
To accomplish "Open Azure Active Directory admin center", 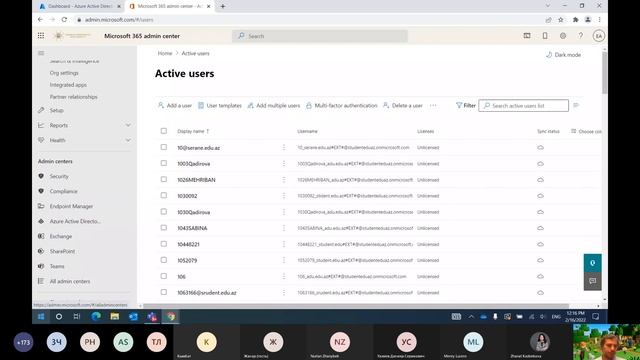I will point(75,221).
